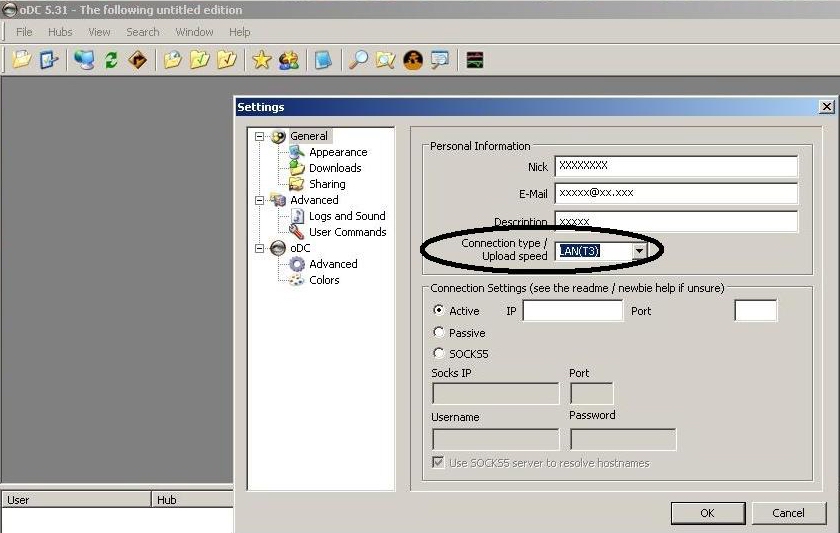The image size is (840, 533).
Task: Open the Search menu
Action: click(x=142, y=32)
